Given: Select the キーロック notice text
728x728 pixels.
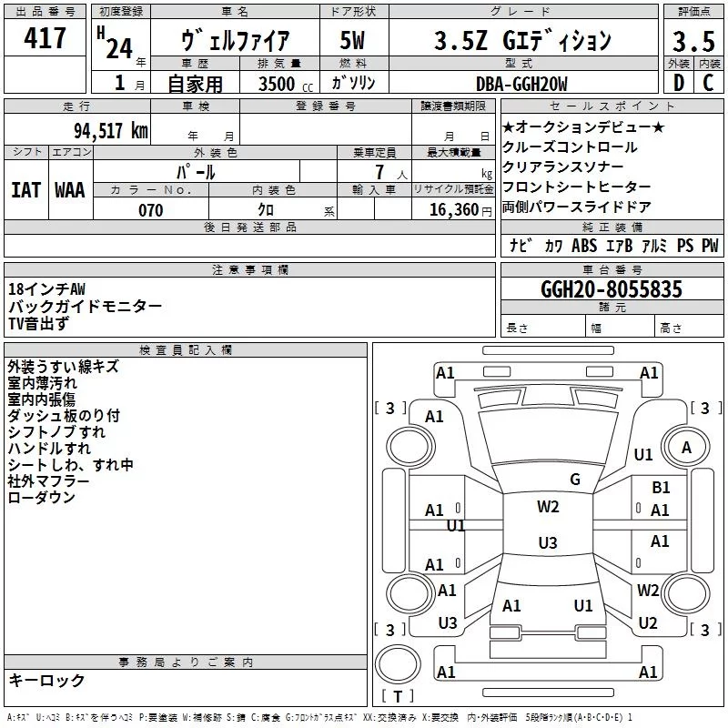Looking at the screenshot, I should tap(46, 680).
